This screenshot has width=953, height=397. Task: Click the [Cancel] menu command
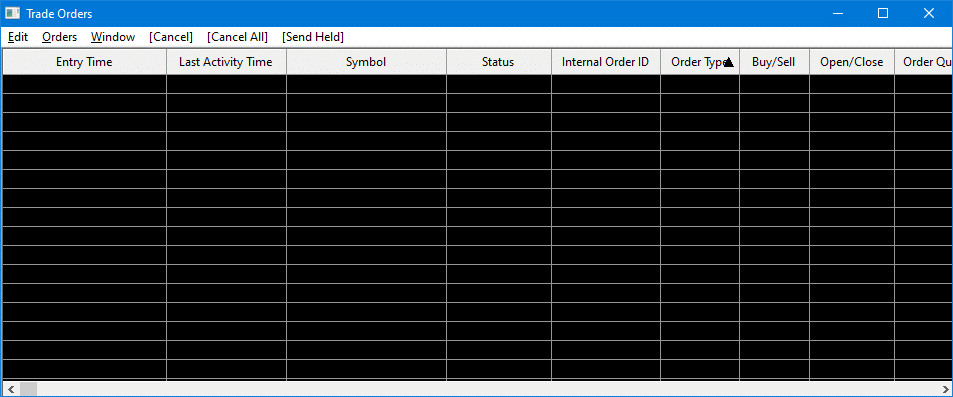[171, 37]
